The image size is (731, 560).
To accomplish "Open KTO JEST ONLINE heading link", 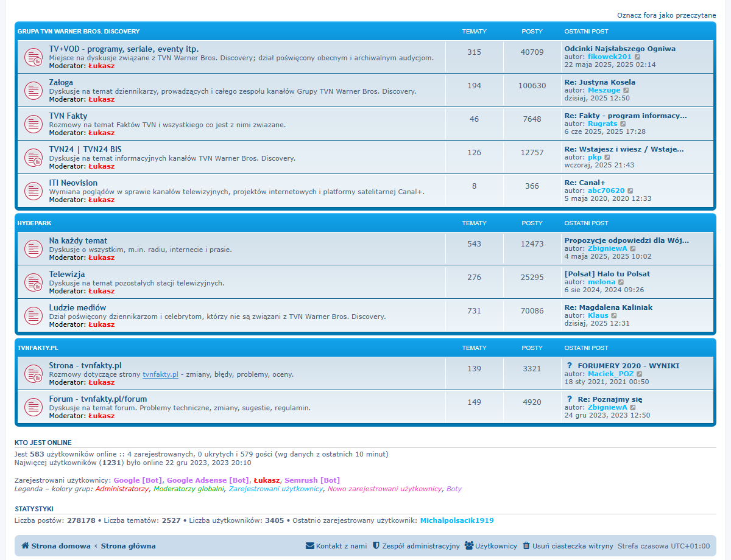I will click(43, 443).
